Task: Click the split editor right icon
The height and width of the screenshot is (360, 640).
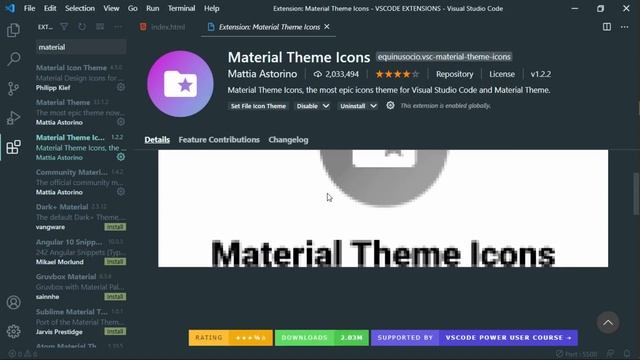Action: coord(607,27)
